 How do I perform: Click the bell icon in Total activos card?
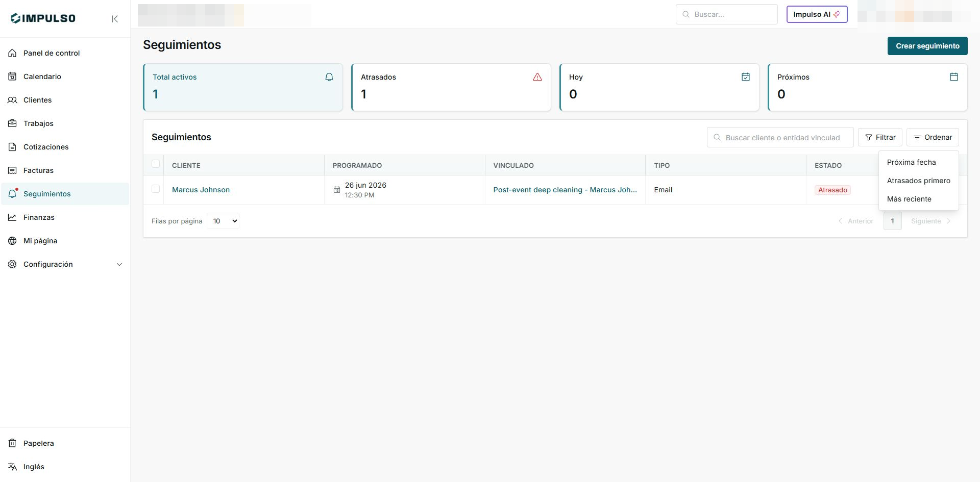(329, 77)
